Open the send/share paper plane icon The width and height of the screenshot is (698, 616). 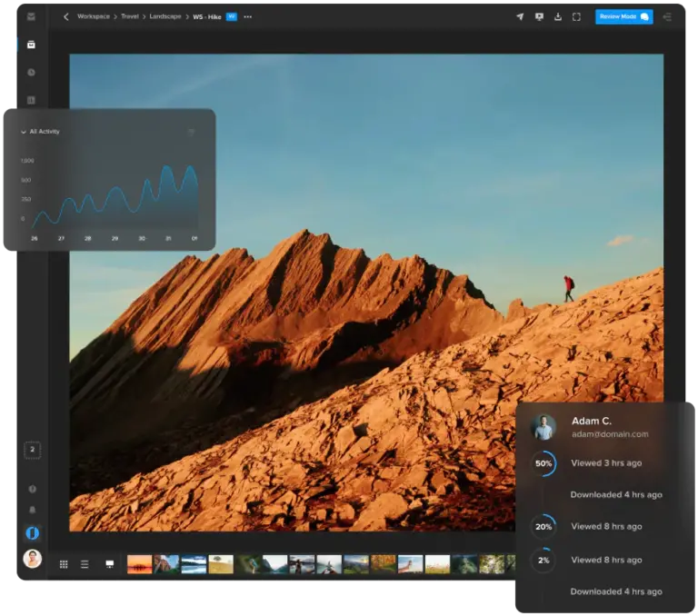click(x=520, y=16)
